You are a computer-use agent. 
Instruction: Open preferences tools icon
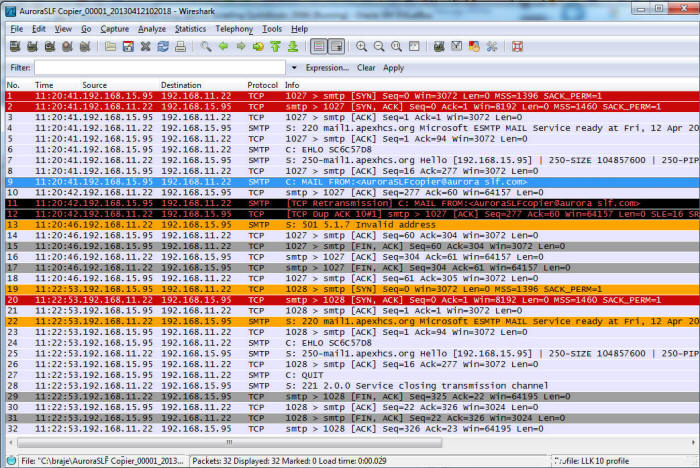coord(492,46)
